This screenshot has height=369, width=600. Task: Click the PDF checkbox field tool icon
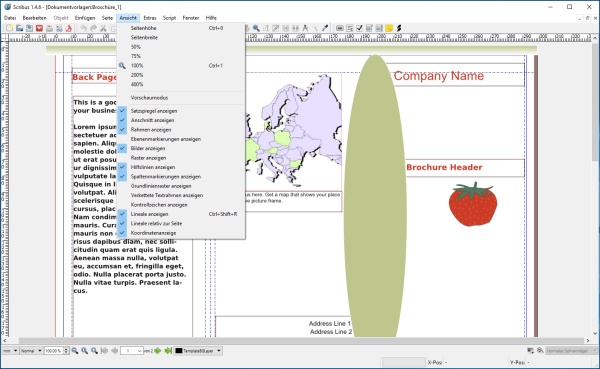click(359, 28)
